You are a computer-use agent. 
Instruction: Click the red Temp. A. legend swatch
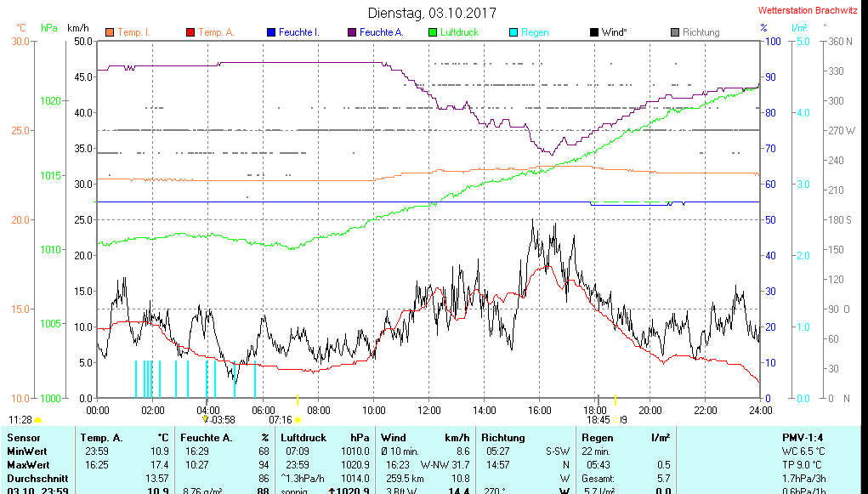[190, 32]
